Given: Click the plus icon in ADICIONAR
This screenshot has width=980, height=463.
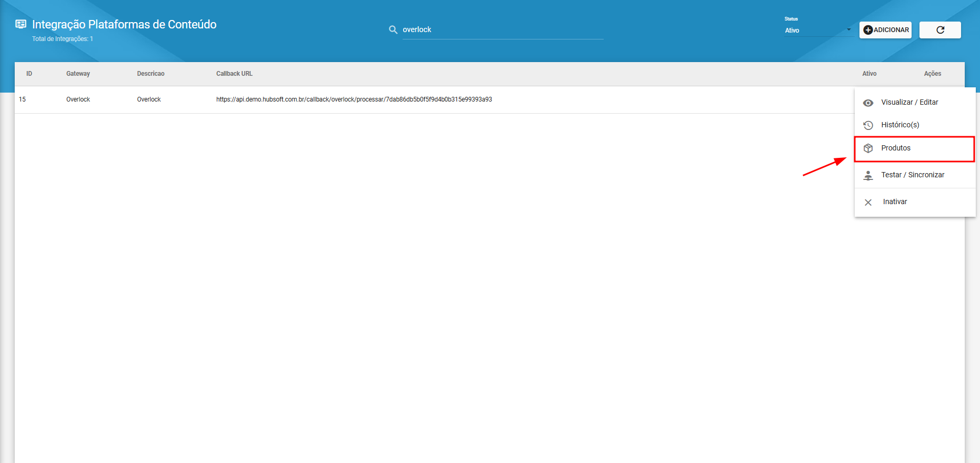Looking at the screenshot, I should (x=868, y=30).
